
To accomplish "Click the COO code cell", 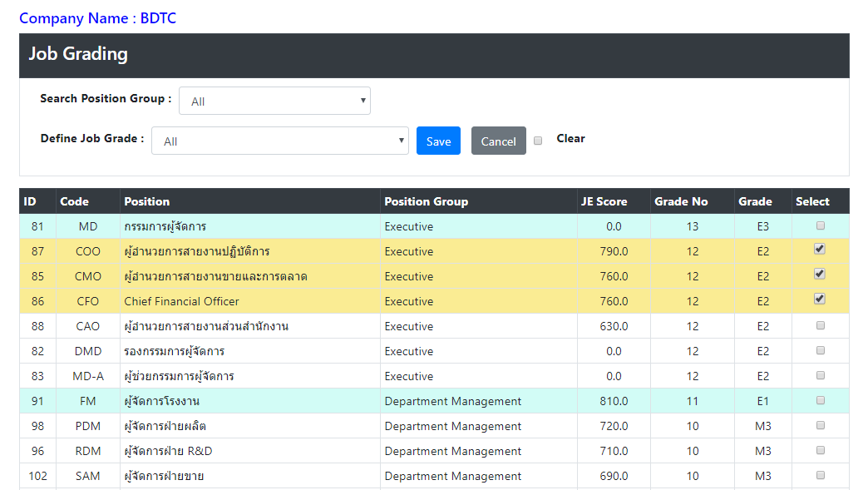I will [x=88, y=251].
